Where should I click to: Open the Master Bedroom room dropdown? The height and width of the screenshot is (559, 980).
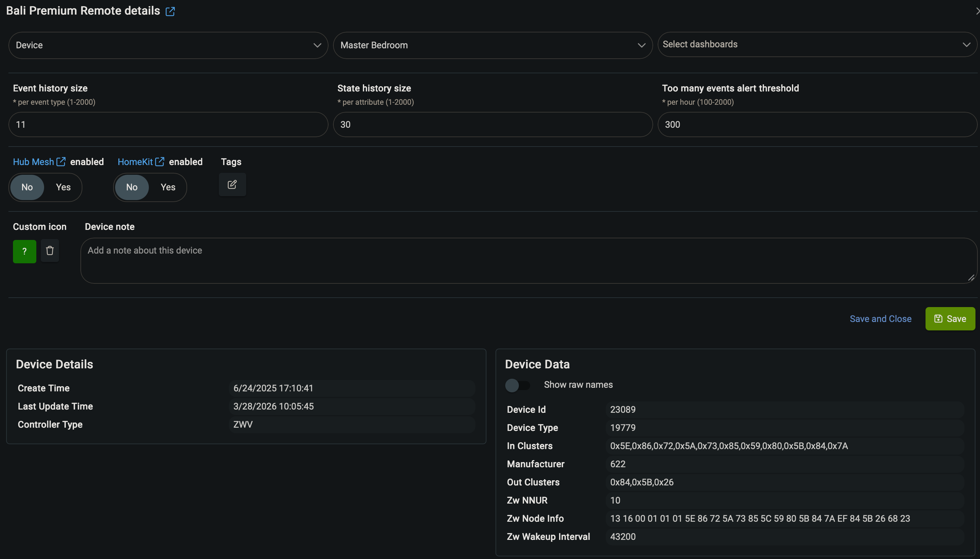493,45
